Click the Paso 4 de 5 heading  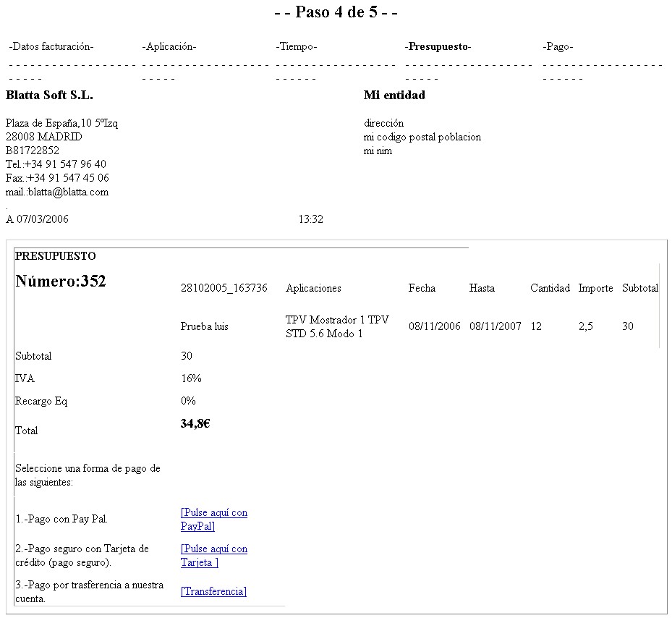(336, 13)
